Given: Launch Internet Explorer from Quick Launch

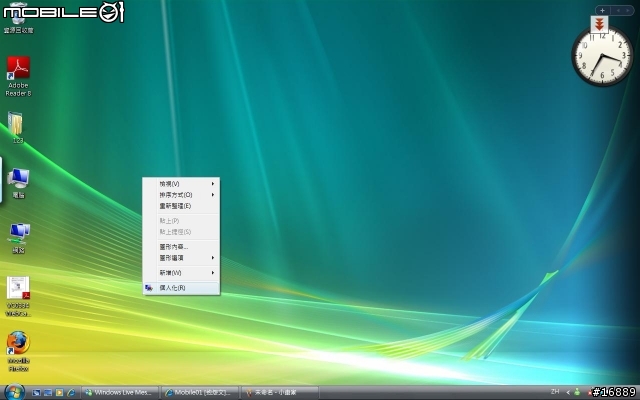Looking at the screenshot, I should tap(71, 393).
